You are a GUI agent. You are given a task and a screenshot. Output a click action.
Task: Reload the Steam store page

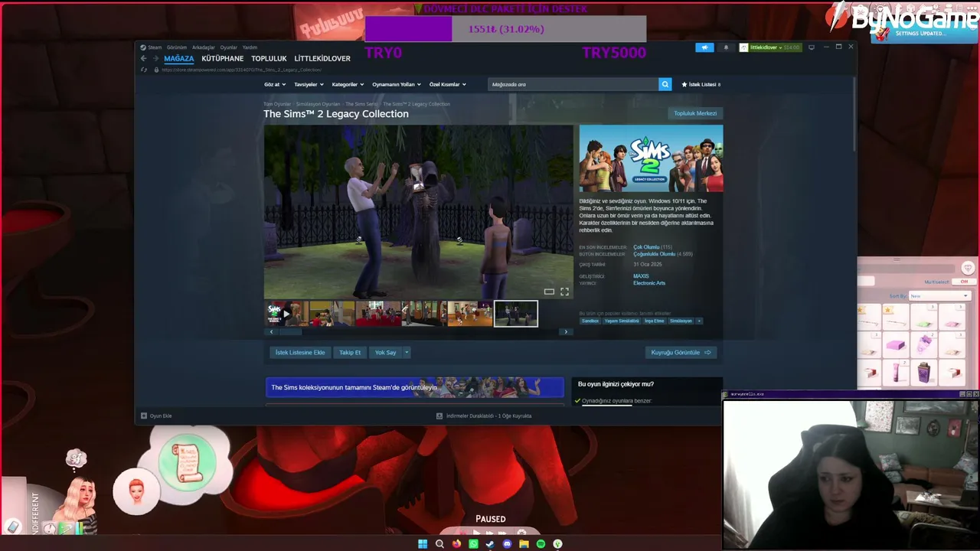coord(143,70)
